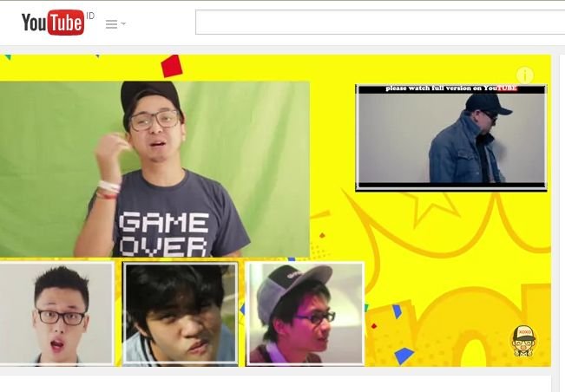The height and width of the screenshot is (392, 565).
Task: Click 'please watch full version on YouTube' text
Action: 450,88
